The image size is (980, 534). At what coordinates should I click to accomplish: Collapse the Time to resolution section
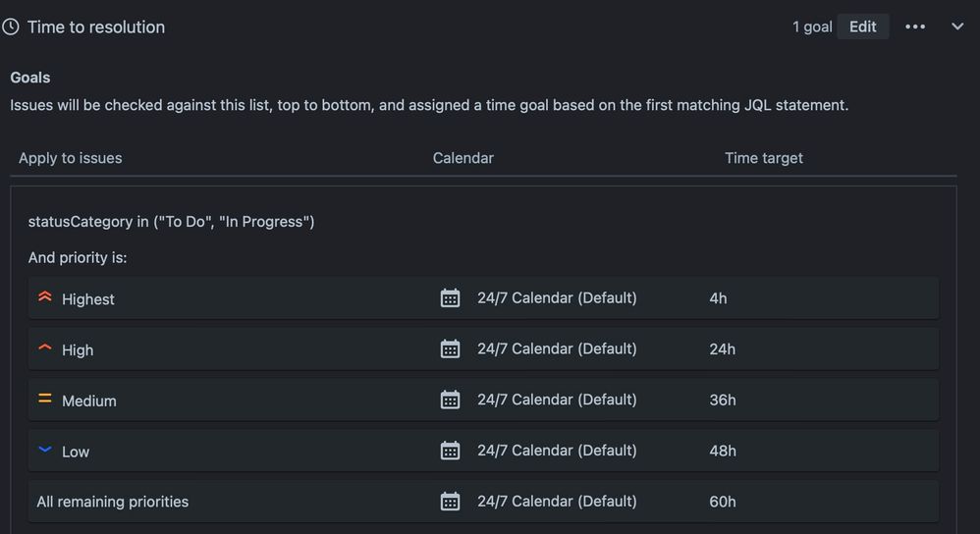(x=957, y=27)
